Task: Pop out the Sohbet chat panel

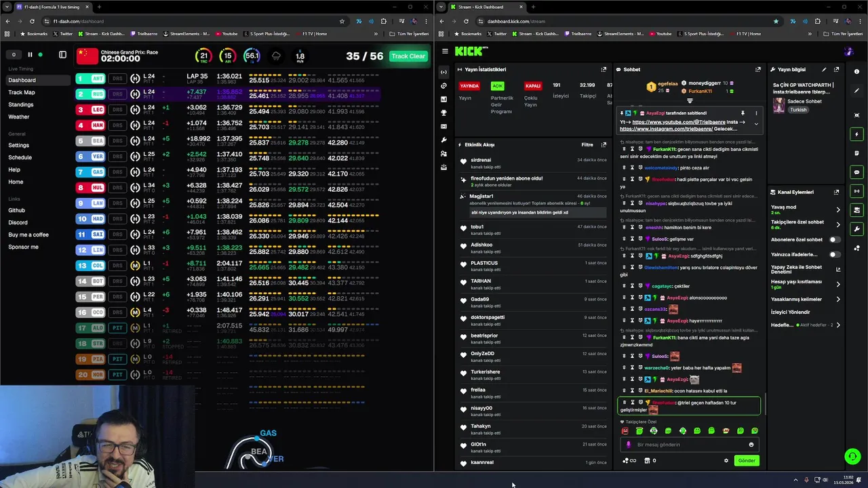Action: [758, 69]
